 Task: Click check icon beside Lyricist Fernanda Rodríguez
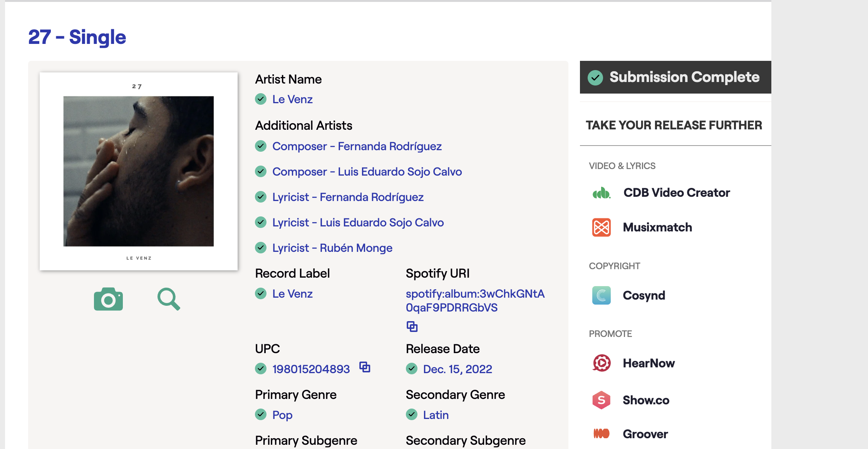coord(261,197)
